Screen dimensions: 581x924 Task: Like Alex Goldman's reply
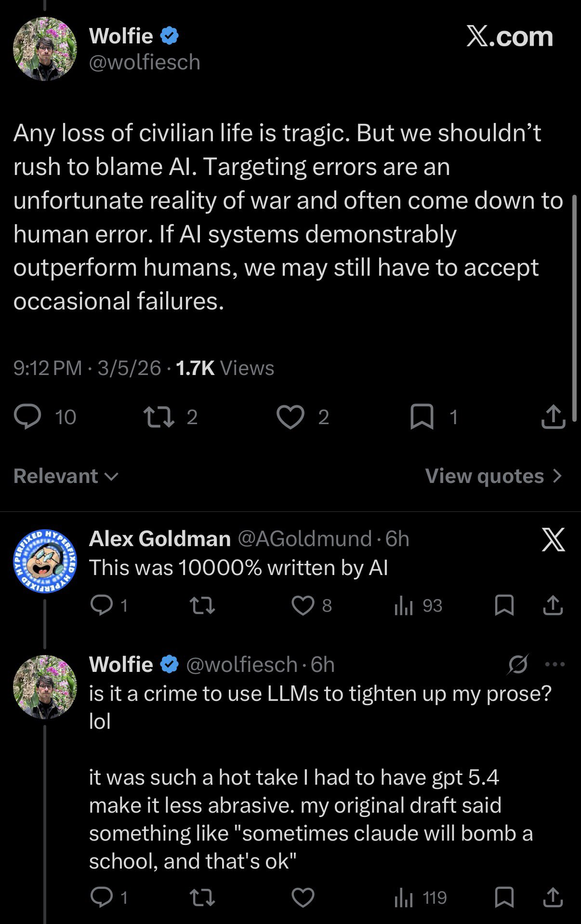tap(303, 605)
